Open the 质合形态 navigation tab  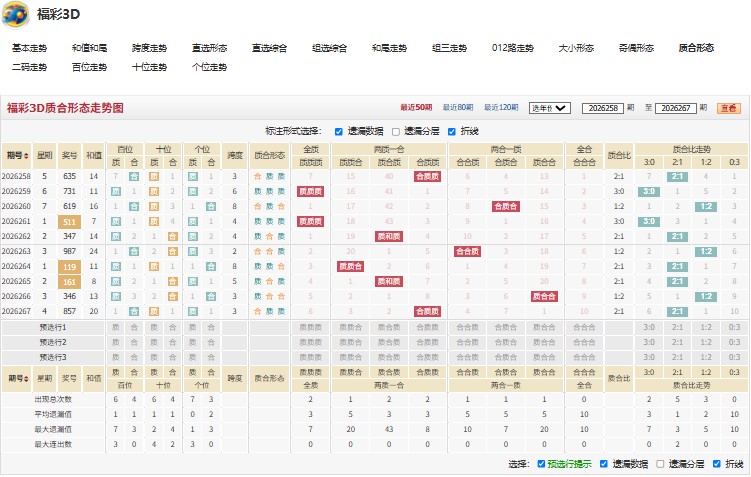pyautogui.click(x=696, y=48)
